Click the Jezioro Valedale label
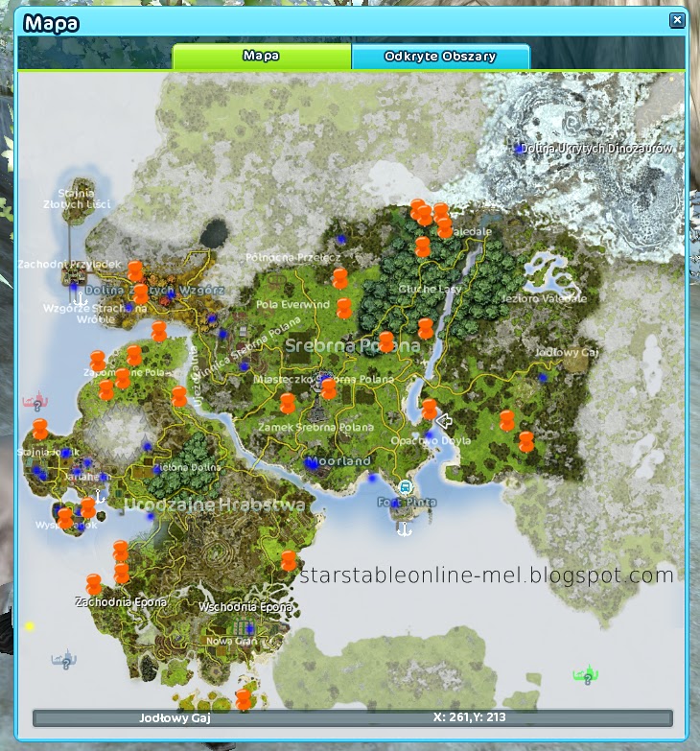The image size is (700, 751). pos(544,299)
